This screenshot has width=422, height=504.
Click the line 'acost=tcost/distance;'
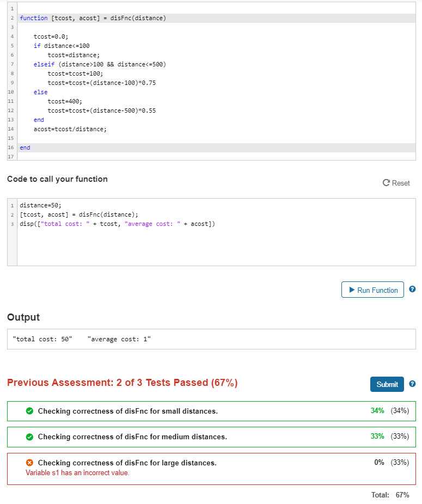point(70,129)
